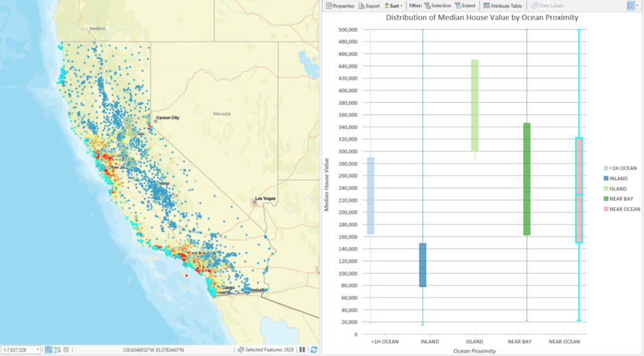Click the Data Labels button
Image resolution: width=644 pixels, height=356 pixels.
pyautogui.click(x=547, y=6)
